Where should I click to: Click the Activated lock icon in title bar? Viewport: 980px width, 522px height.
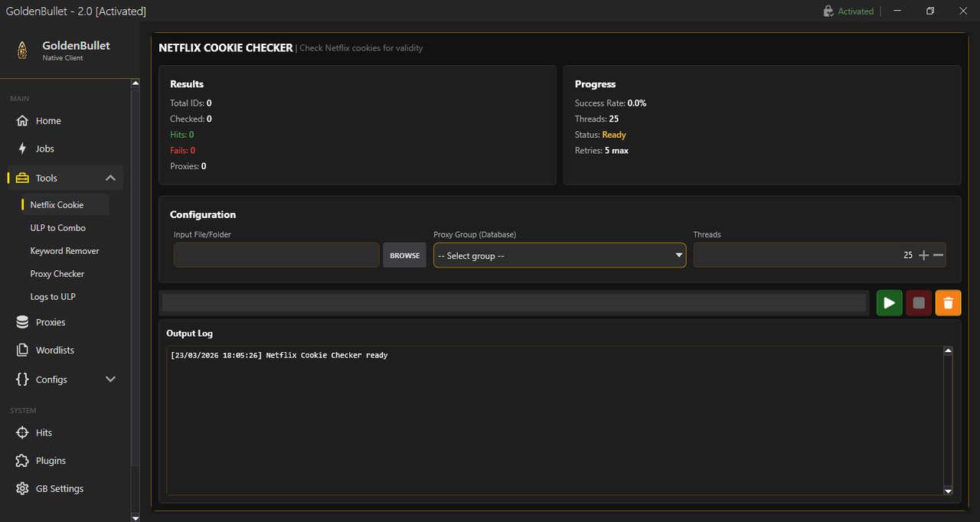pos(828,11)
